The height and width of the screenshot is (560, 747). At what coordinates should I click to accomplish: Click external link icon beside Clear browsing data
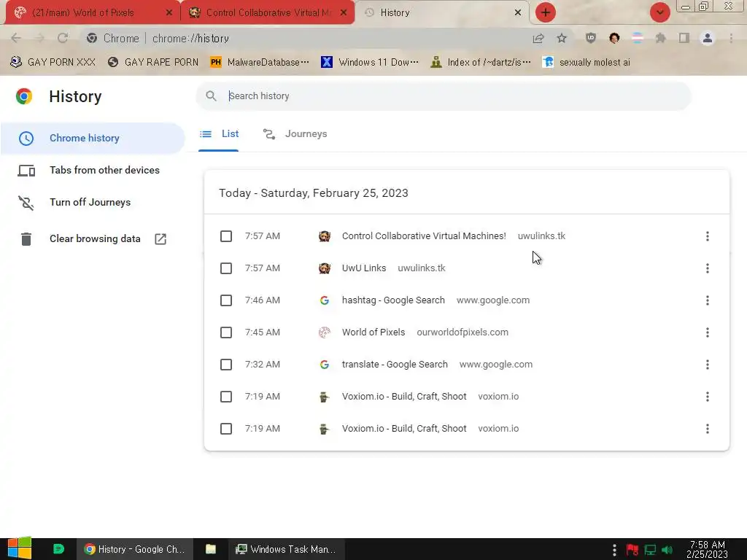(160, 239)
